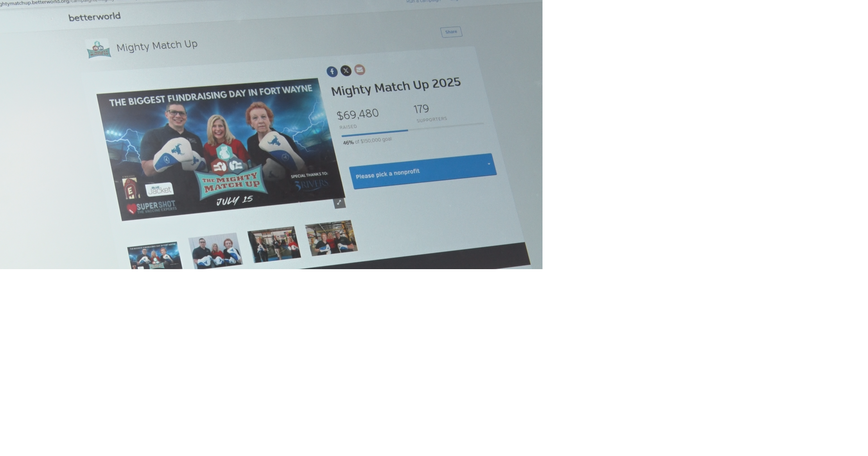The image size is (868, 456).
Task: Open the 'Run a campaign' link
Action: pyautogui.click(x=423, y=1)
